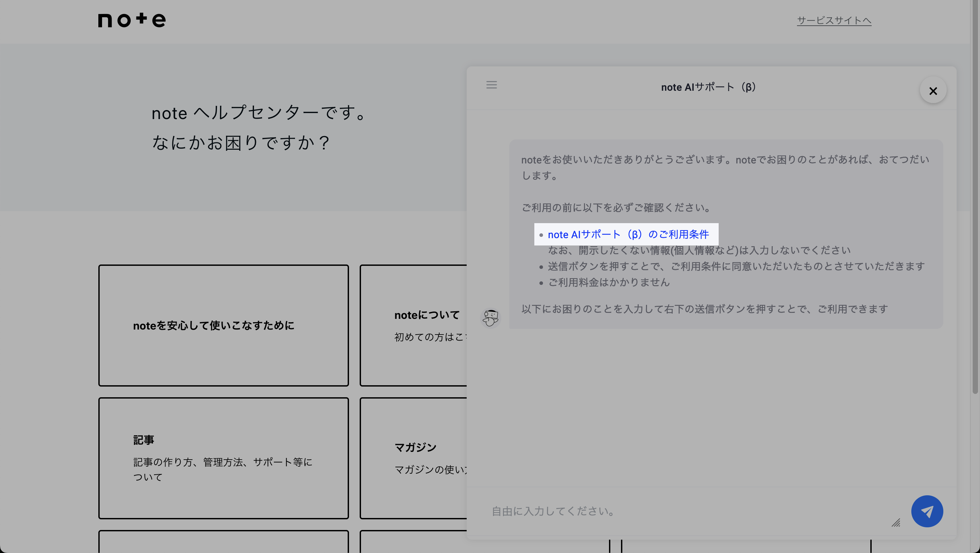980x553 pixels.
Task: Click the chatbot avatar icon
Action: (490, 318)
